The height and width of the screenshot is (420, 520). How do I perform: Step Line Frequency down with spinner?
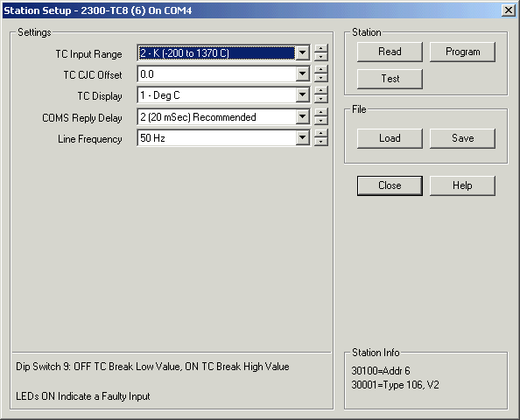pos(320,142)
